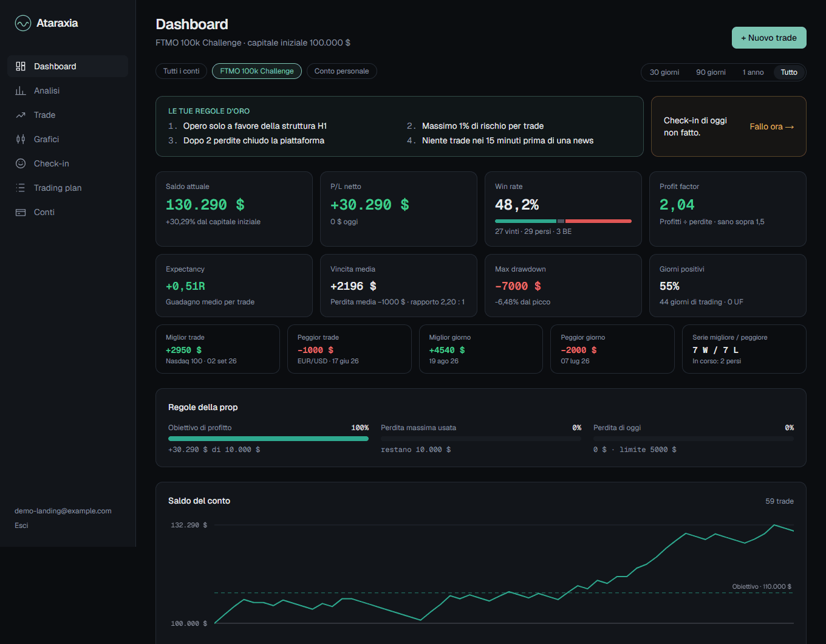Click the Grafici candlestick icon
This screenshot has height=644, width=826.
21,139
